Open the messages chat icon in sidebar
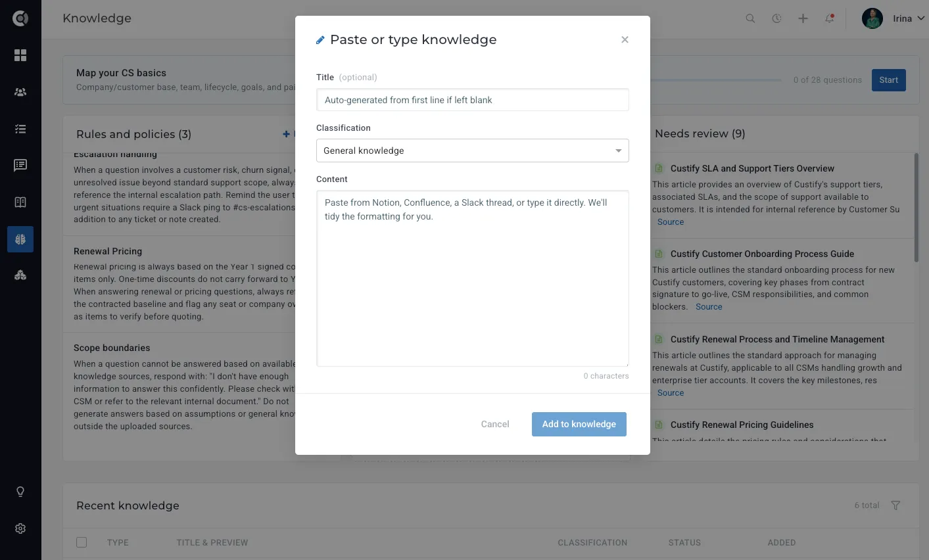Image resolution: width=929 pixels, height=560 pixels. pyautogui.click(x=20, y=166)
